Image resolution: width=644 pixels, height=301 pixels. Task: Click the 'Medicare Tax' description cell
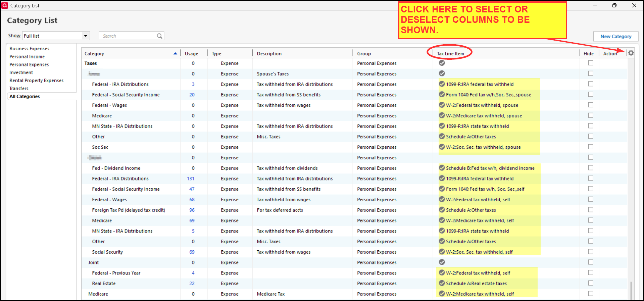click(270, 294)
